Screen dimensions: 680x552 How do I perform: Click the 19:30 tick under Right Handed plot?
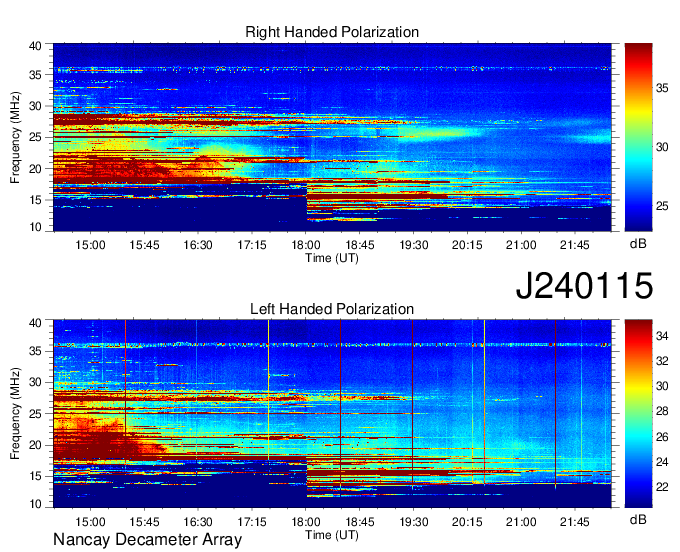[413, 245]
